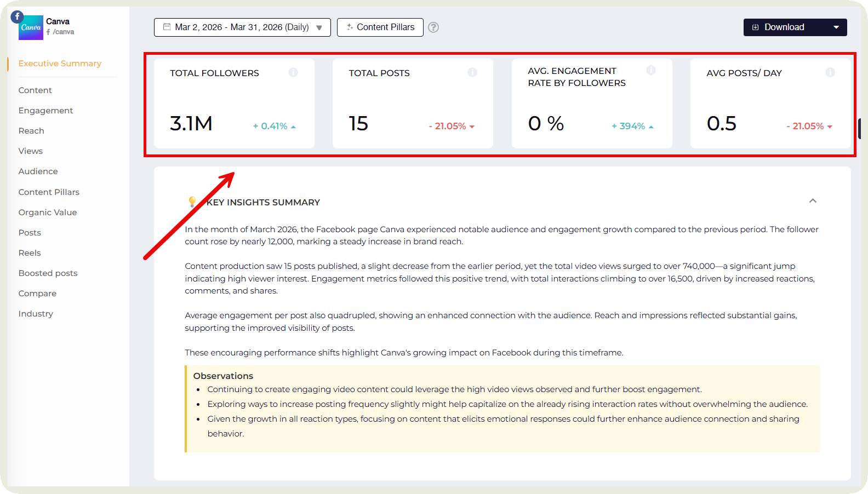
Task: Click the + 394% engagement change
Action: pos(633,126)
